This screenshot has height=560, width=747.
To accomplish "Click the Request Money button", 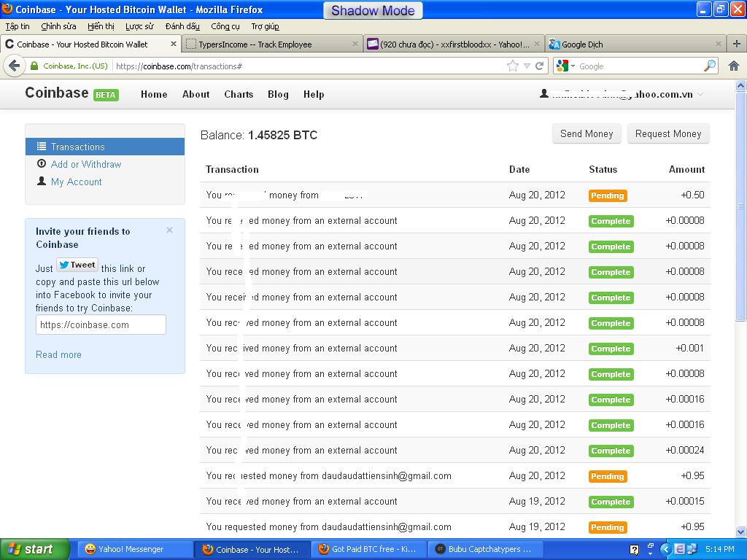I will [x=668, y=134].
